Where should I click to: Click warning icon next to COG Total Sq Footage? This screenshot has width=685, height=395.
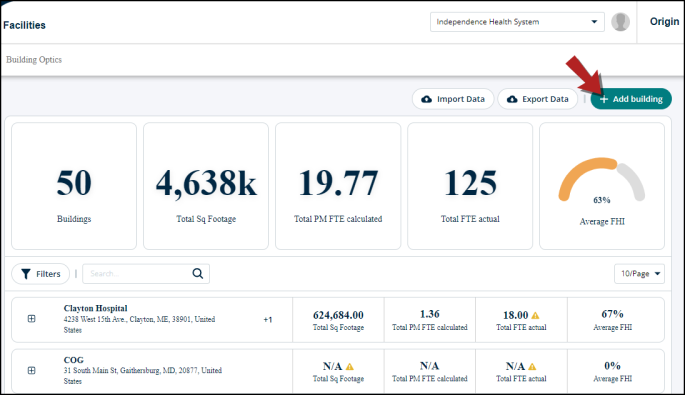click(x=349, y=367)
